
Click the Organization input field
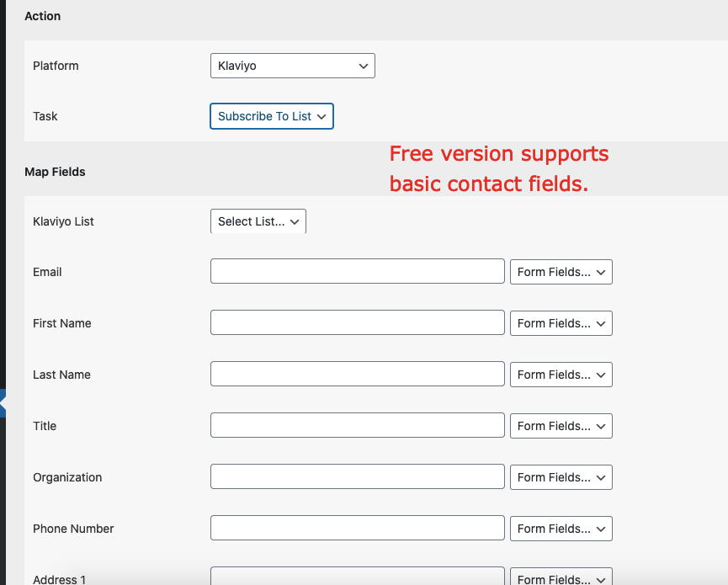(x=358, y=476)
